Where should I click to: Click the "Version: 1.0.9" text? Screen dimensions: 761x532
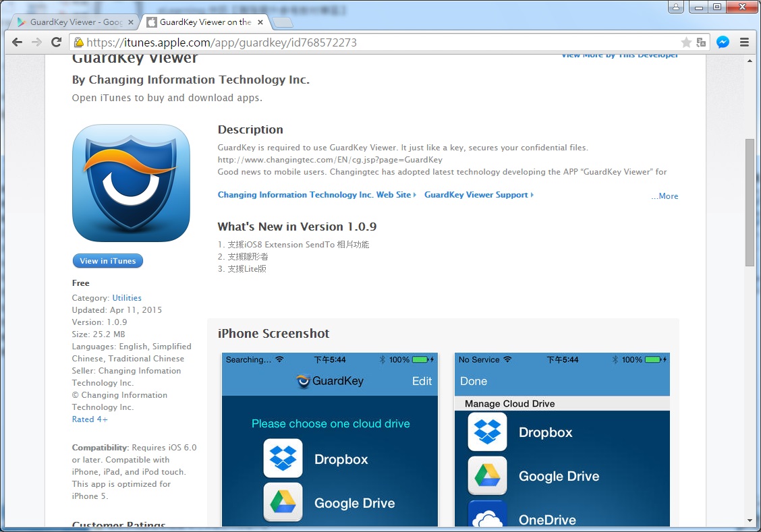pyautogui.click(x=99, y=322)
